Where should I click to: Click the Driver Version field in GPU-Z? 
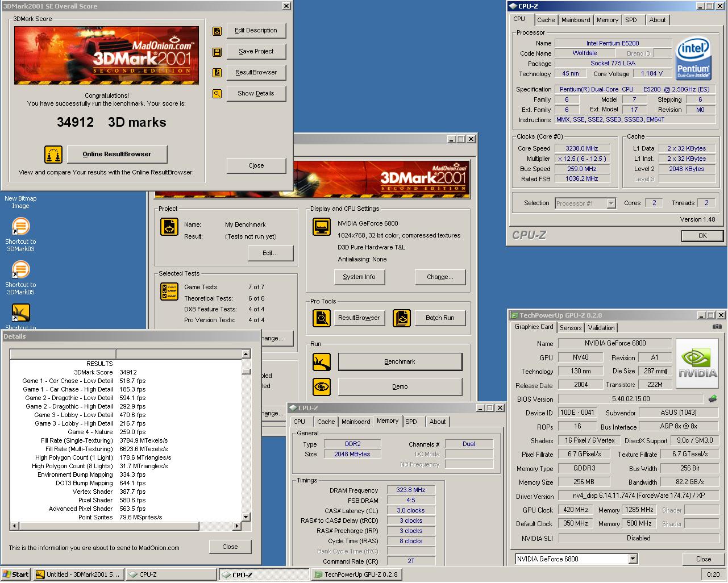[639, 496]
